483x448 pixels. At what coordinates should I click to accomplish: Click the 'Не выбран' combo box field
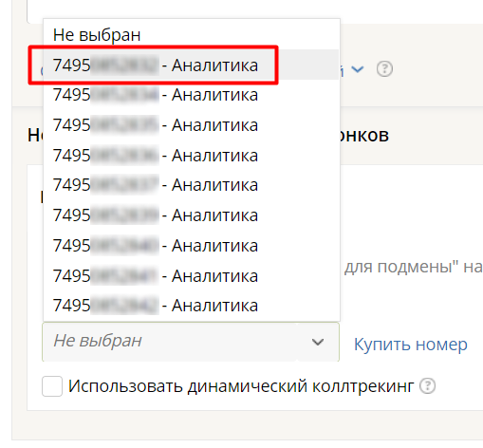pyautogui.click(x=191, y=342)
